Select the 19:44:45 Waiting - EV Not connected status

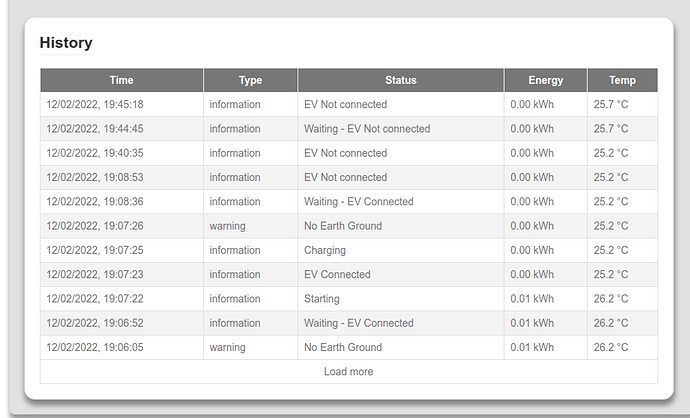pyautogui.click(x=367, y=128)
